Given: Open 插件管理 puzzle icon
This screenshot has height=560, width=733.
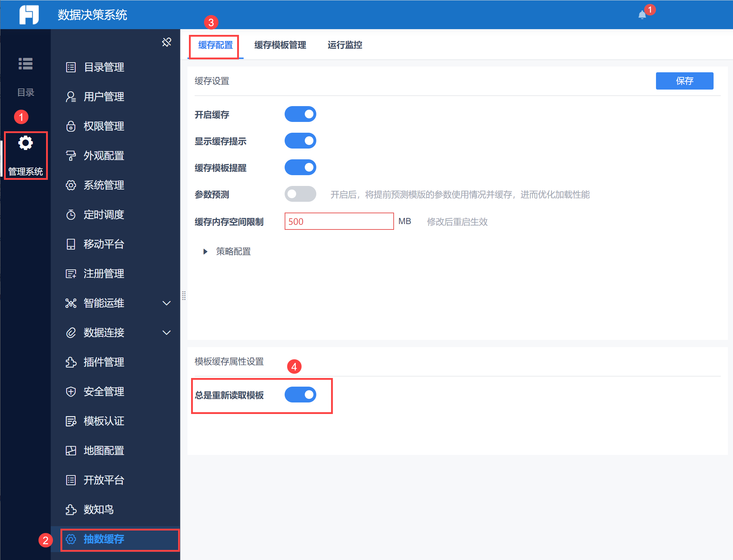Looking at the screenshot, I should pos(71,362).
